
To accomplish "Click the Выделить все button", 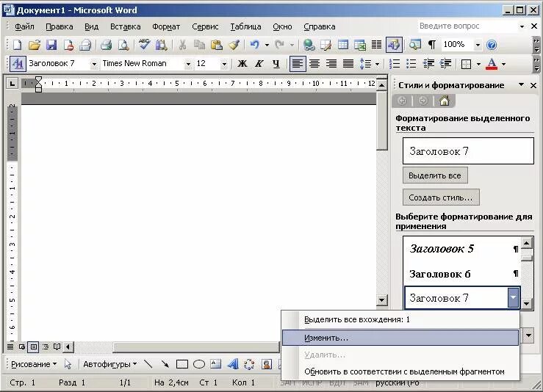I will pyautogui.click(x=435, y=175).
